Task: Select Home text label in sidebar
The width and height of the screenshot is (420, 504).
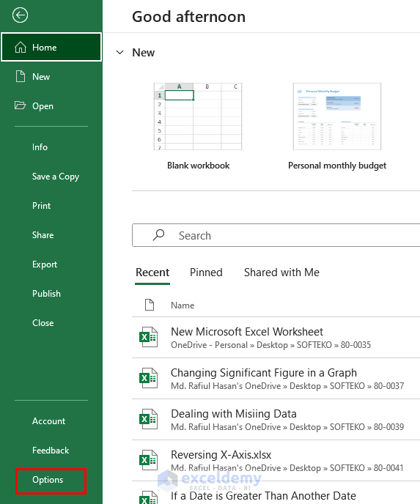Action: 45,47
